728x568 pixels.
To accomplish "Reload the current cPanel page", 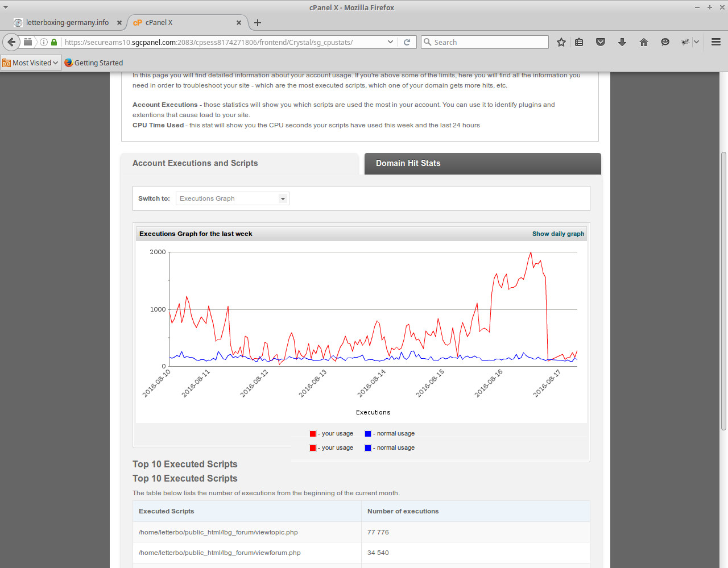I will coord(407,42).
